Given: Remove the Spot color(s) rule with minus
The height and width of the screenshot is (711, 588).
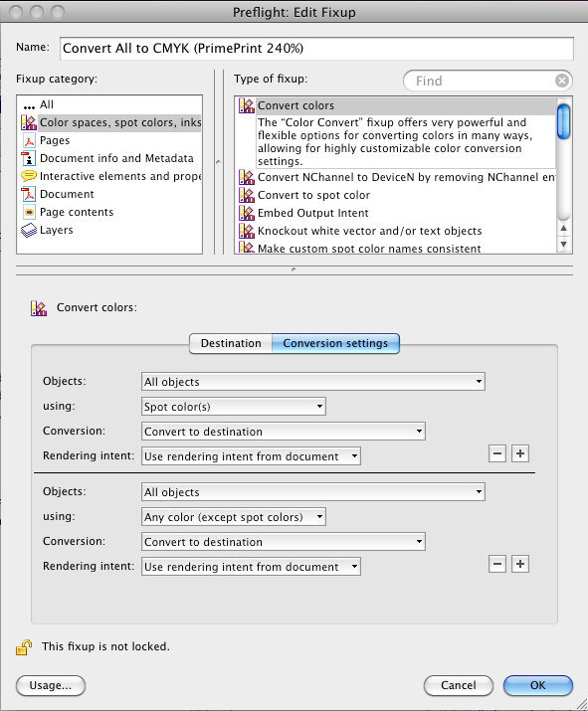Looking at the screenshot, I should [x=497, y=453].
